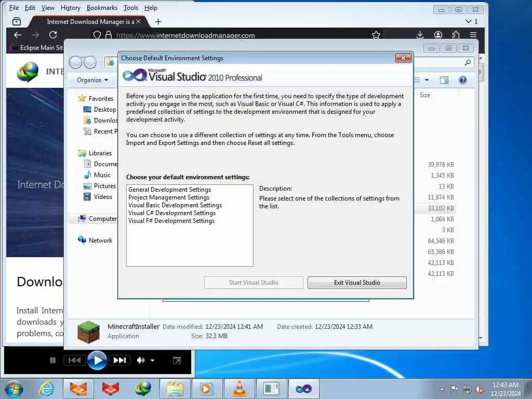Open Explorer view options dropdown arrow
The image size is (532, 399).
[427, 80]
